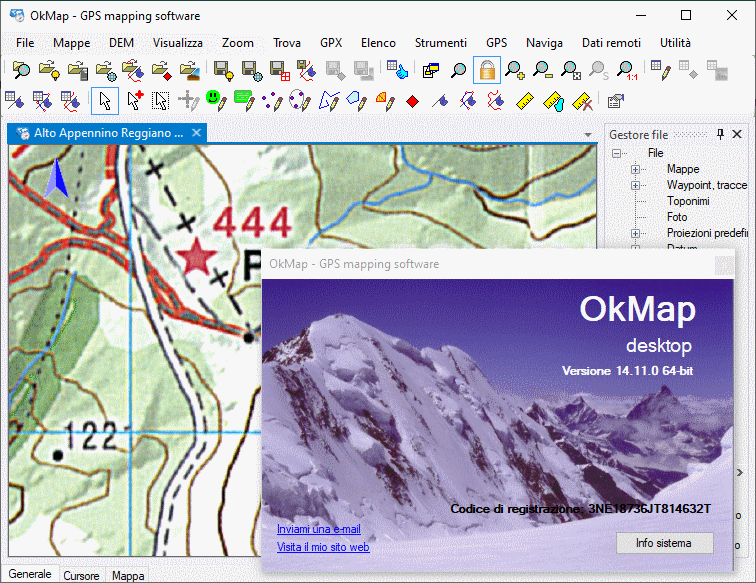
Task: Click the Inviami una e-mail link
Action: pyautogui.click(x=319, y=529)
